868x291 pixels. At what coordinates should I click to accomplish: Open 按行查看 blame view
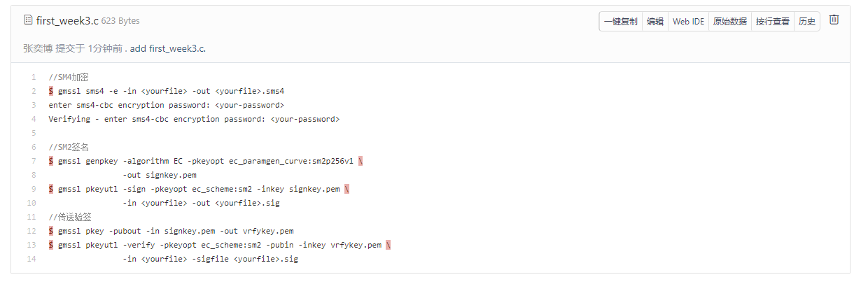point(772,22)
